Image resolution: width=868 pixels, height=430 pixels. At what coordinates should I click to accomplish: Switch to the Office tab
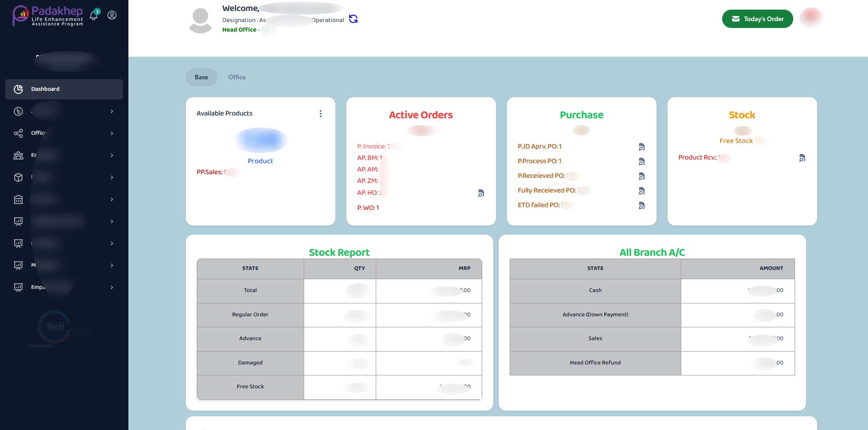(x=237, y=77)
